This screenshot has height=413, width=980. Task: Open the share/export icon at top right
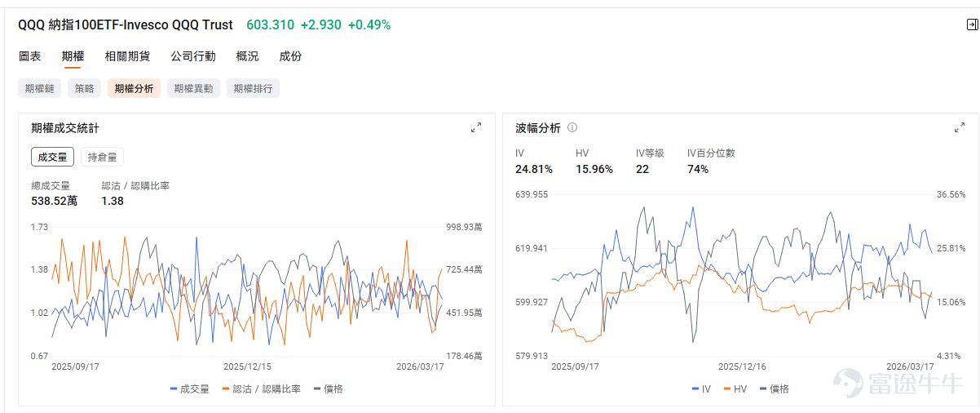click(972, 25)
